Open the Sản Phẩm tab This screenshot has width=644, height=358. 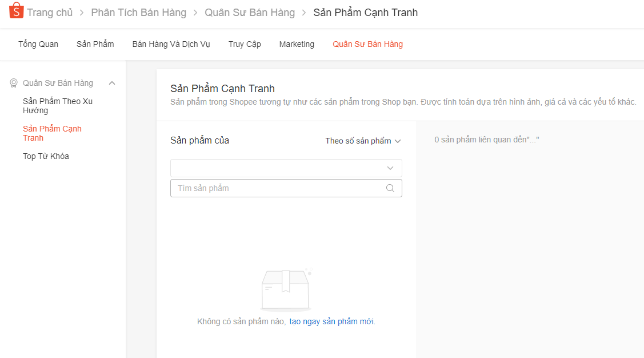(x=95, y=44)
